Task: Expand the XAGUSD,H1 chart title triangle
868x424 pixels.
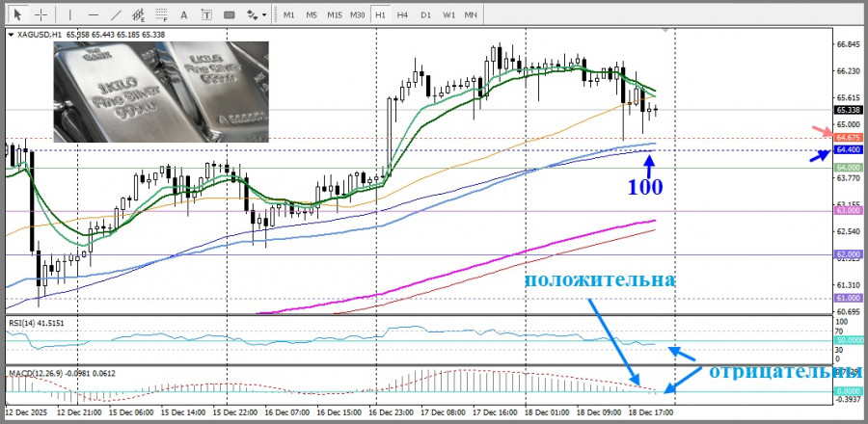Action: [x=11, y=35]
